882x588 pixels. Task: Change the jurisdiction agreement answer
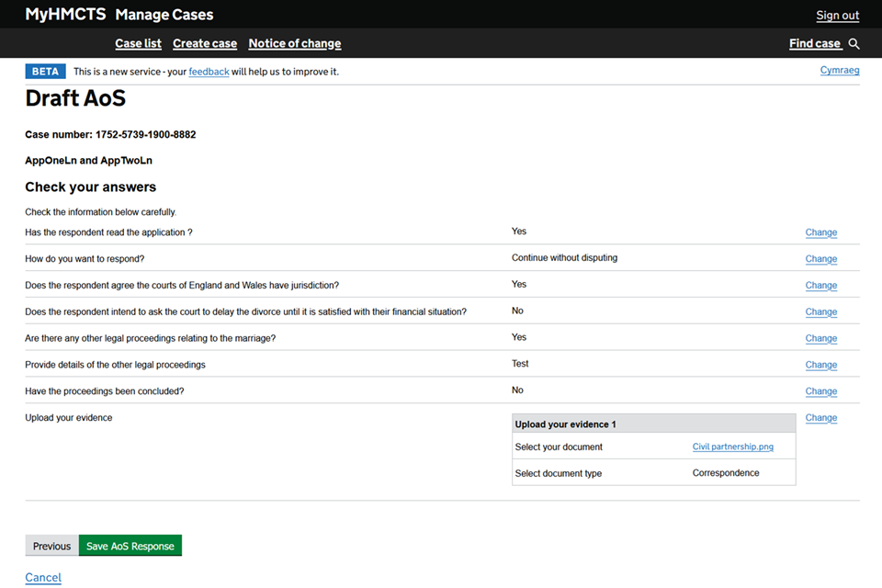[820, 286]
